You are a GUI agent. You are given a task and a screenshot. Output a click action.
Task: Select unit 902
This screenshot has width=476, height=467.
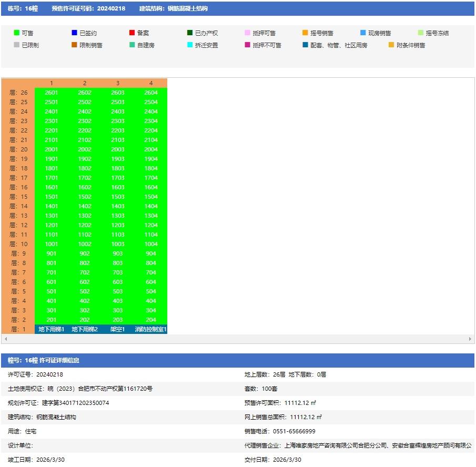pos(85,253)
